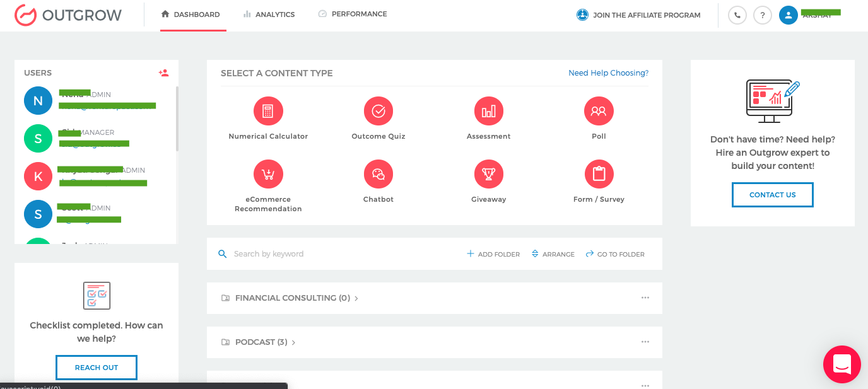The image size is (868, 389).
Task: Choose Chatbot content type
Action: [378, 182]
